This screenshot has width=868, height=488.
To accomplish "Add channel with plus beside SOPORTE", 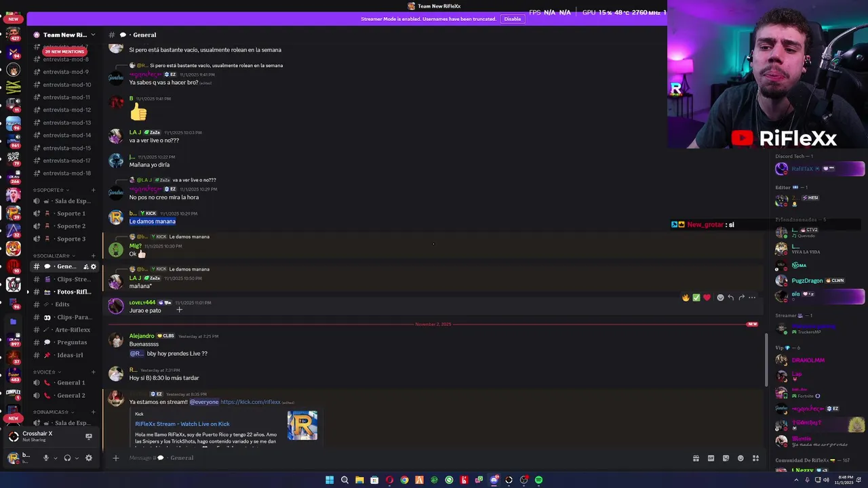I will (93, 190).
